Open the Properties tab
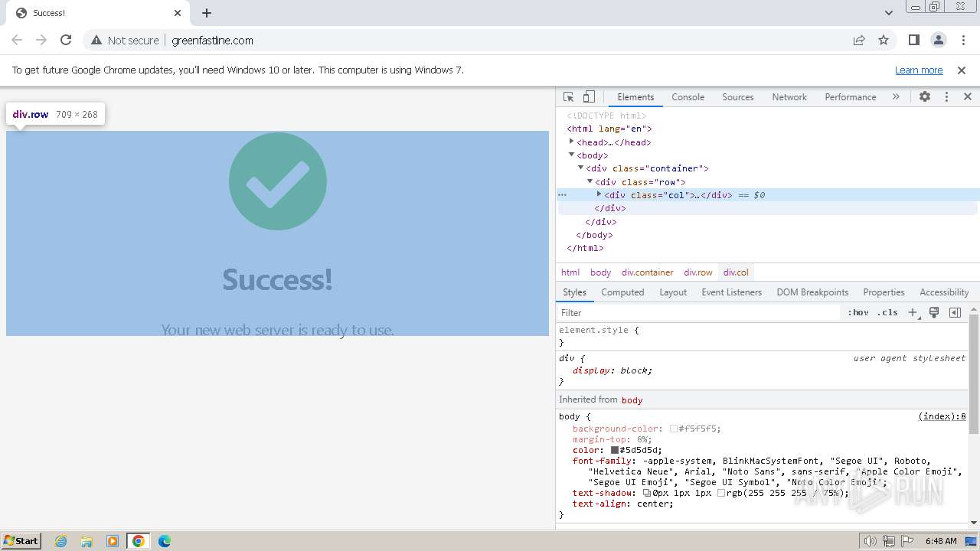 [x=884, y=292]
